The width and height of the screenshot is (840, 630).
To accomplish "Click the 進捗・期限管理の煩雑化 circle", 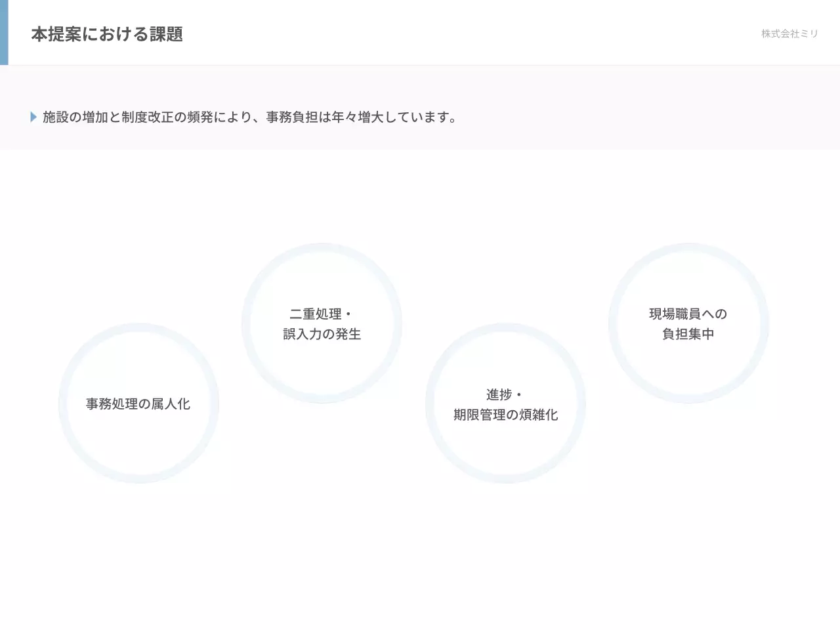I will [505, 404].
